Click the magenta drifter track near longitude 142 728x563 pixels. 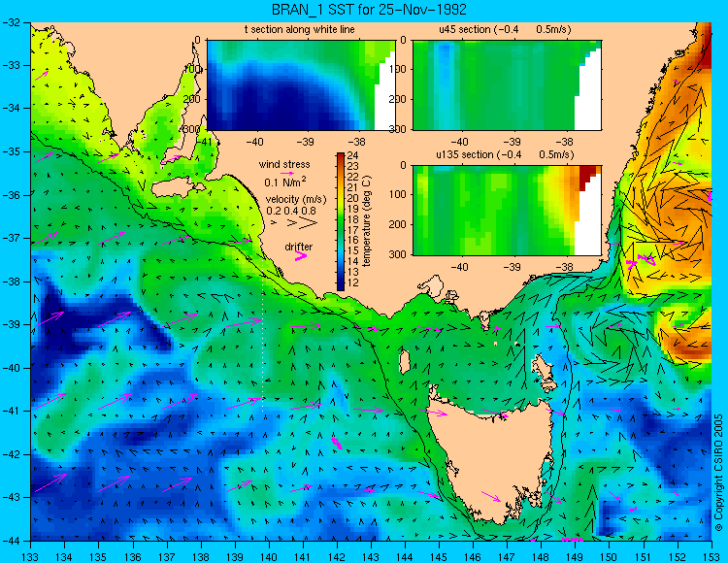337,444
